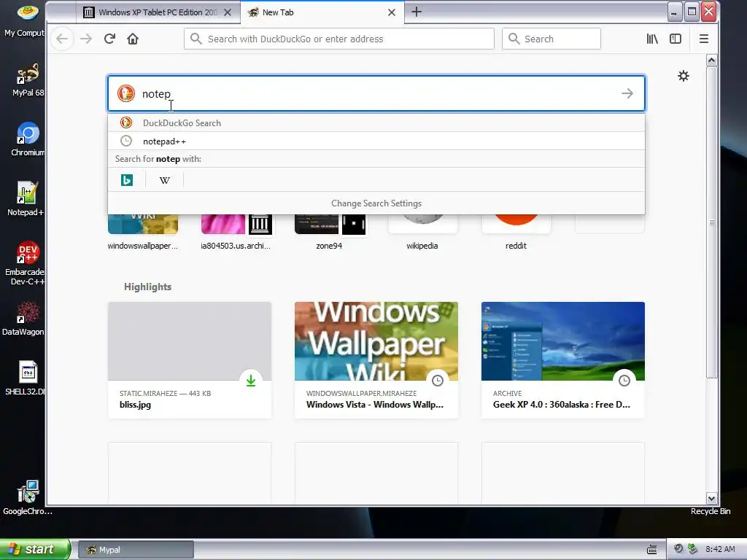747x560 pixels.
Task: Select Chromium desktop shortcut
Action: pyautogui.click(x=28, y=139)
